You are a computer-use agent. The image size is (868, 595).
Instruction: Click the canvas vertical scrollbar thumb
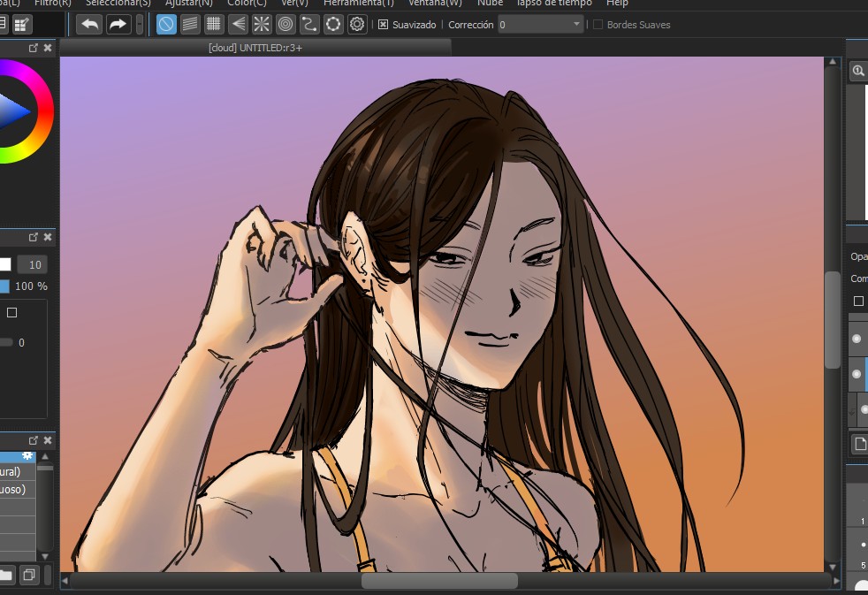pos(832,320)
